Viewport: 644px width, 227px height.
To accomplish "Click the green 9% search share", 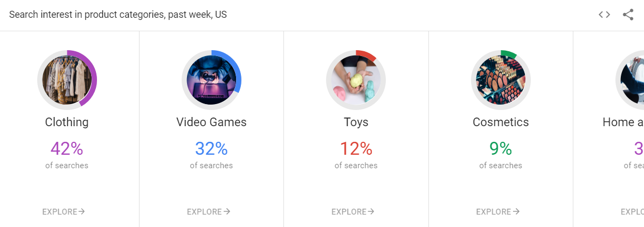I will 501,148.
